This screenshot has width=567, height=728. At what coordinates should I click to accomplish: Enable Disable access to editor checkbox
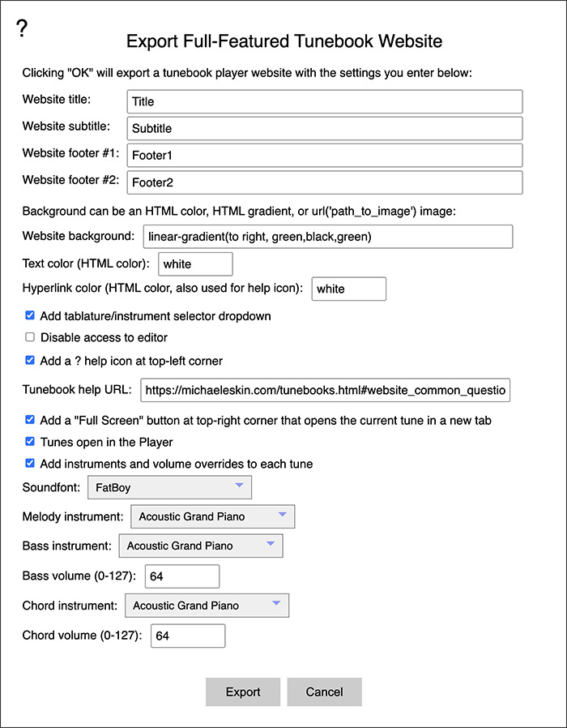(x=30, y=337)
